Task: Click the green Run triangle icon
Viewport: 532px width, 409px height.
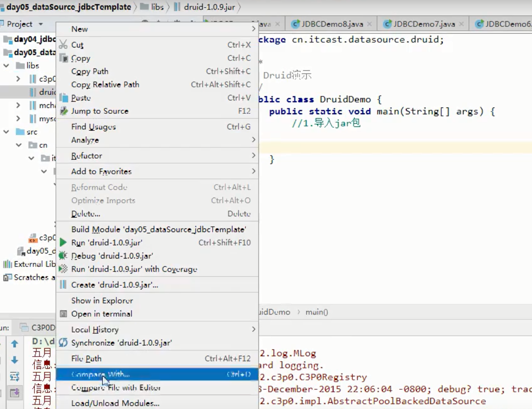Action: [x=63, y=242]
